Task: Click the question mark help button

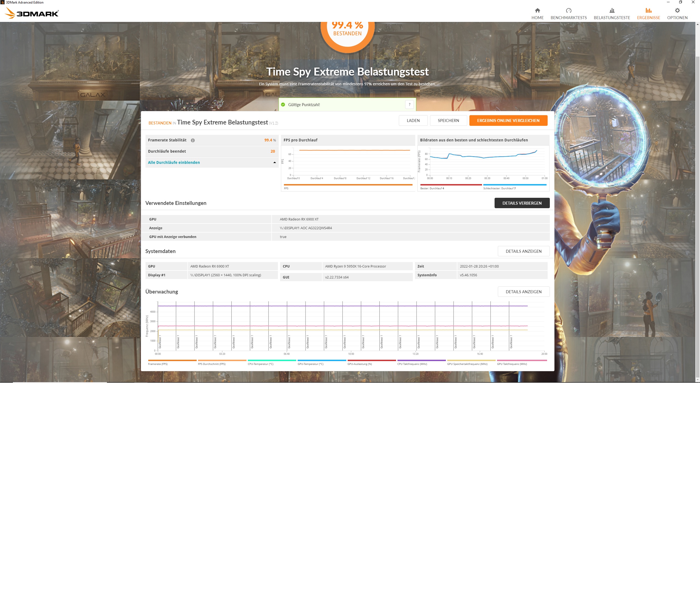Action: point(409,105)
